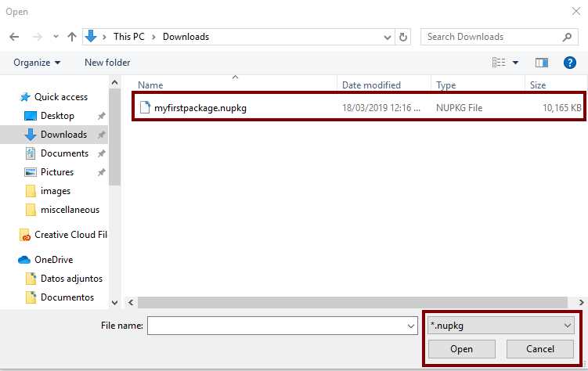Open the miscellaneous folder in sidebar
588x371 pixels.
point(70,210)
